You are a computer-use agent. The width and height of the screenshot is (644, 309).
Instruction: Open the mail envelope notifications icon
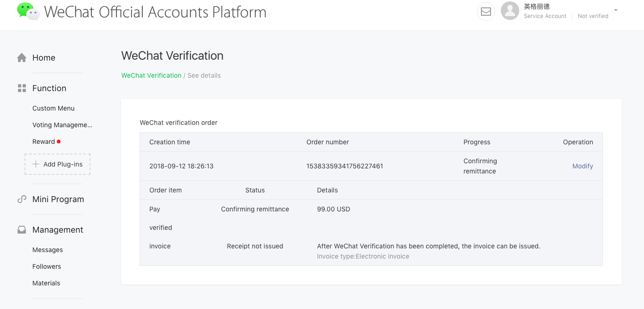pos(486,12)
